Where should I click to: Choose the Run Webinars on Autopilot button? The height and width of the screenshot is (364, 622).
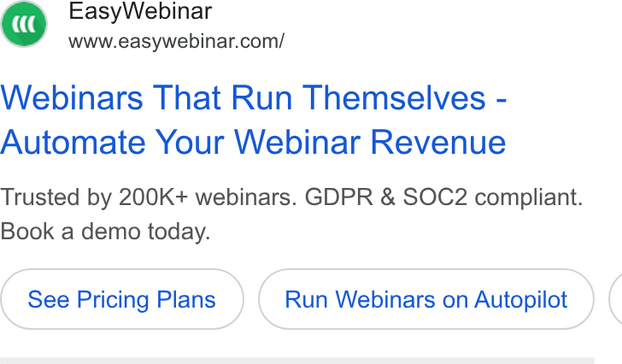point(426,299)
